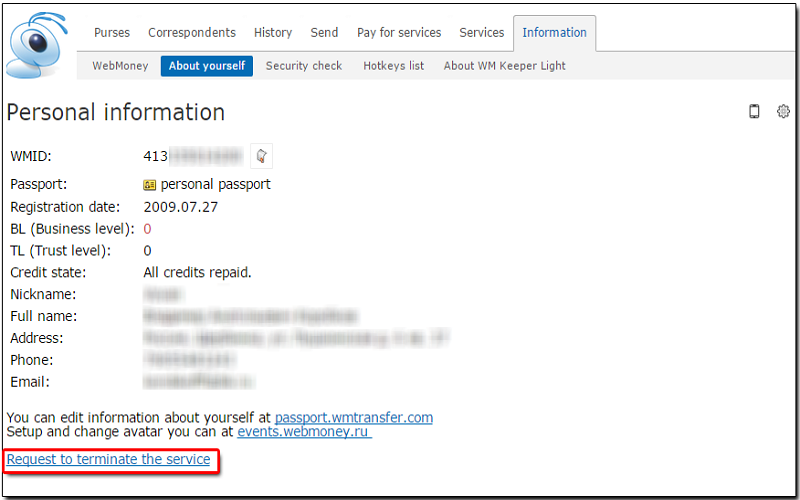Switch to the Correspondents tab
The height and width of the screenshot is (500, 800).
coord(192,33)
